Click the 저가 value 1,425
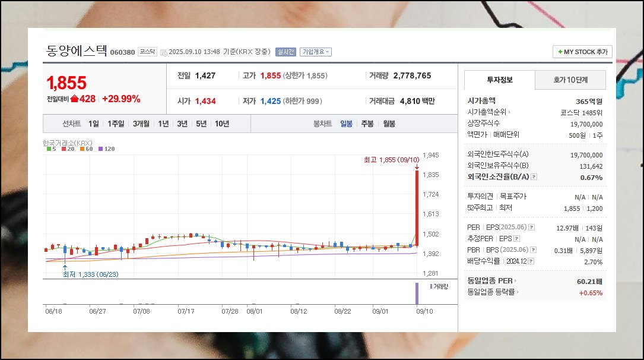 (x=271, y=101)
